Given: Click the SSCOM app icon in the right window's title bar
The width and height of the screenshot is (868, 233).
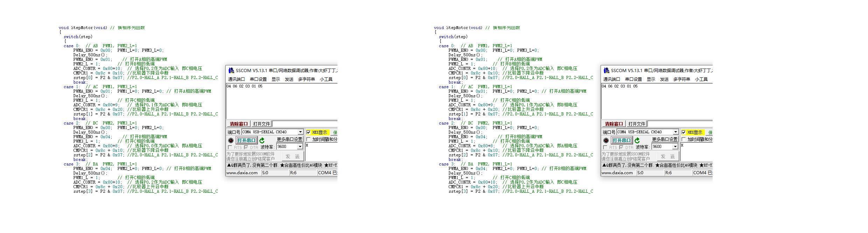Looking at the screenshot, I should coord(606,70).
